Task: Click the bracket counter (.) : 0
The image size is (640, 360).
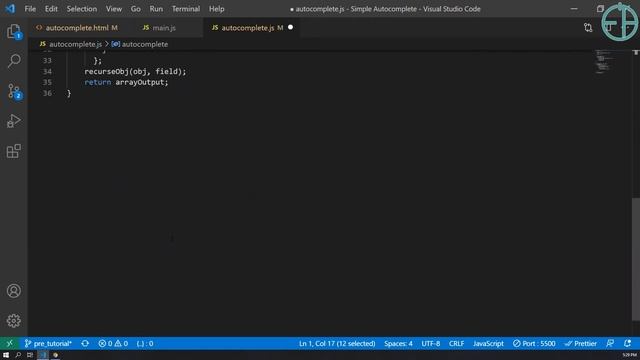Action: click(x=145, y=343)
